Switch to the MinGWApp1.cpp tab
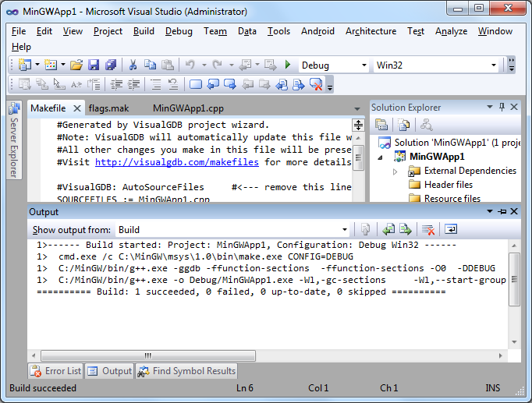The image size is (532, 403). [x=188, y=108]
